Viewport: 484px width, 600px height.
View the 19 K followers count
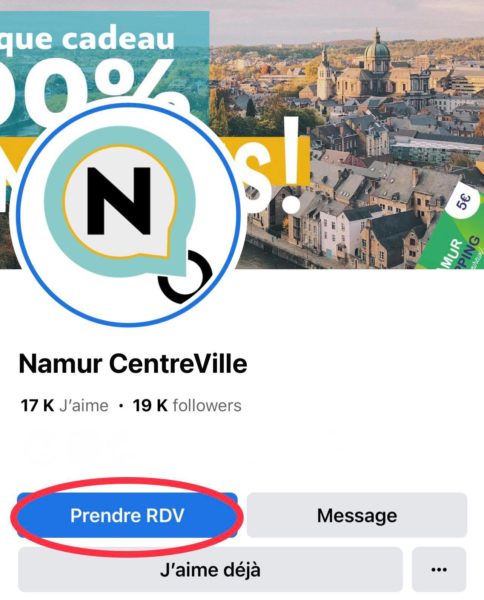tap(187, 406)
